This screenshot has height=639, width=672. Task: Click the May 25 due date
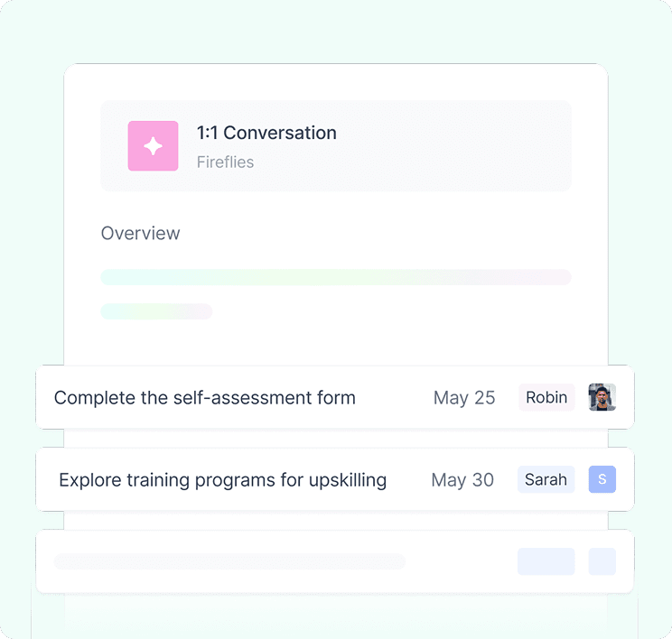(464, 398)
